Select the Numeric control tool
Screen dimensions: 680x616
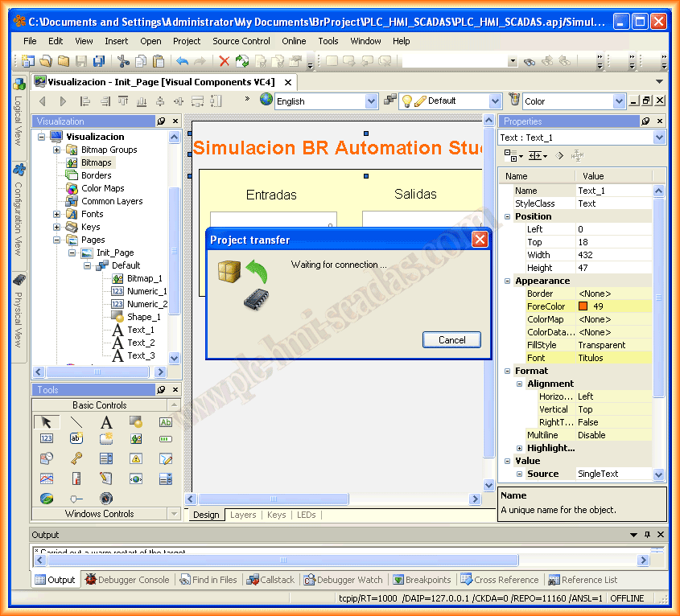click(46, 439)
